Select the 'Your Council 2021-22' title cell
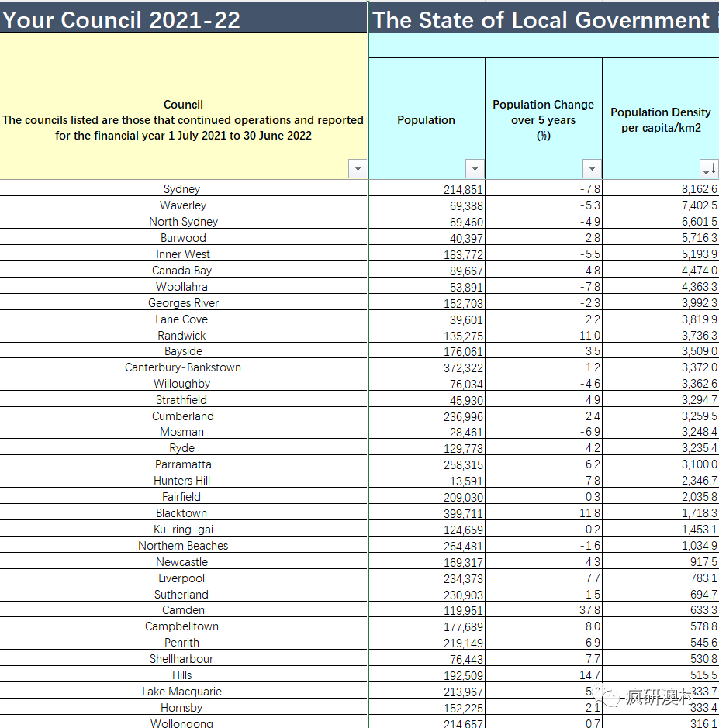The image size is (719, 728). 183,19
